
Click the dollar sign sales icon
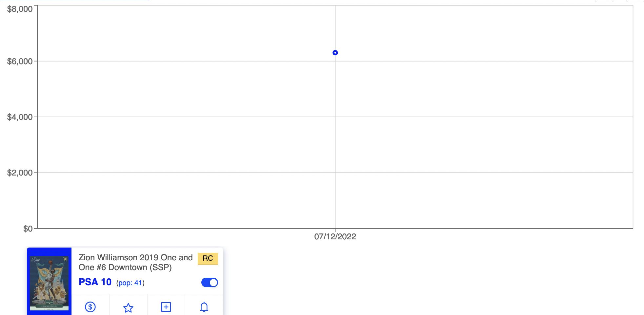click(90, 307)
